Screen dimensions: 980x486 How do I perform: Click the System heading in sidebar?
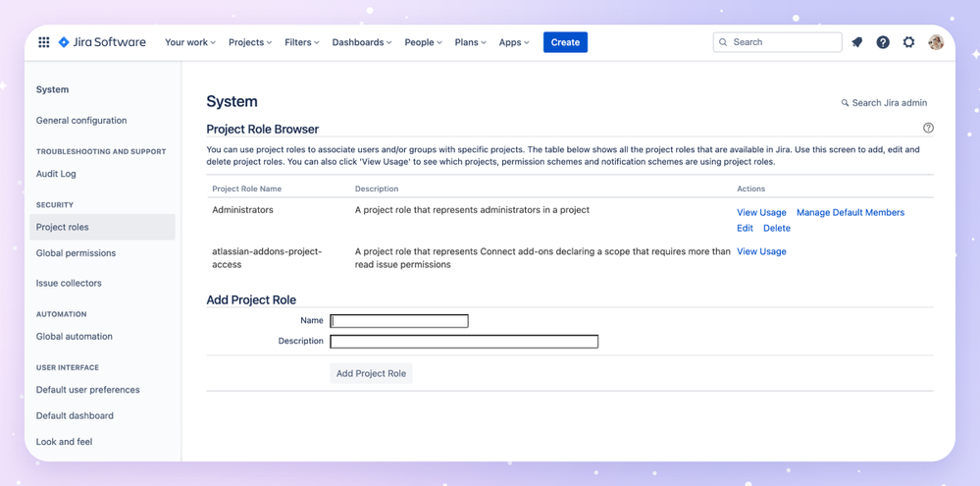click(x=53, y=89)
